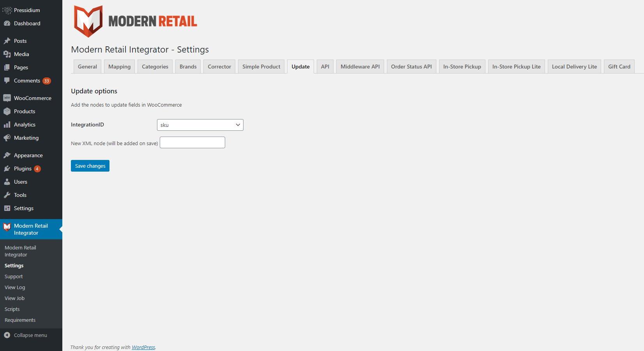
Task: Open the Users menu label
Action: [21, 182]
